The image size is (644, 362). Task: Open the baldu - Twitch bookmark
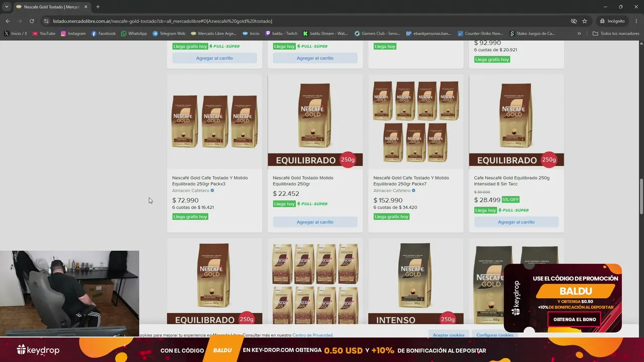coord(281,34)
